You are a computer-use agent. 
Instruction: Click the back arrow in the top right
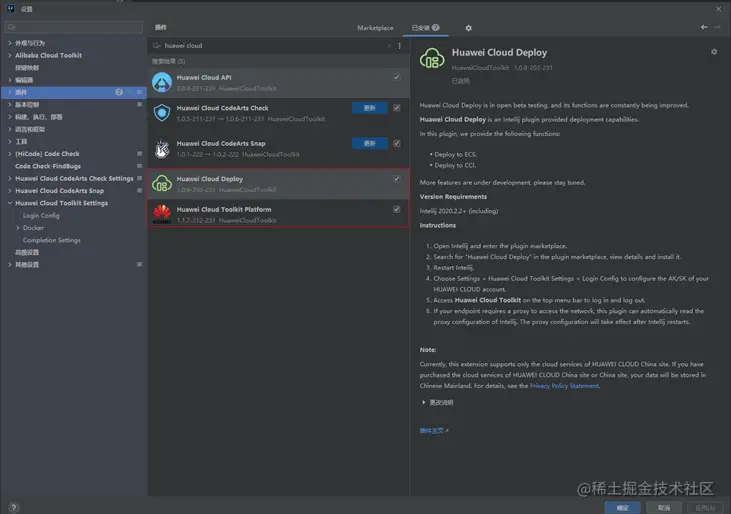pyautogui.click(x=704, y=27)
